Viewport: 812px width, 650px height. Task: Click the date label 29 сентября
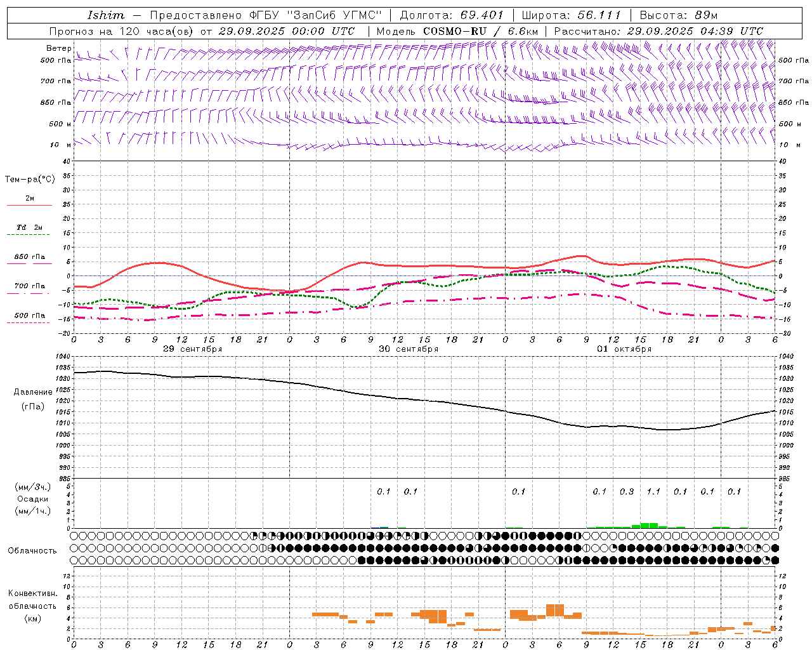point(193,349)
